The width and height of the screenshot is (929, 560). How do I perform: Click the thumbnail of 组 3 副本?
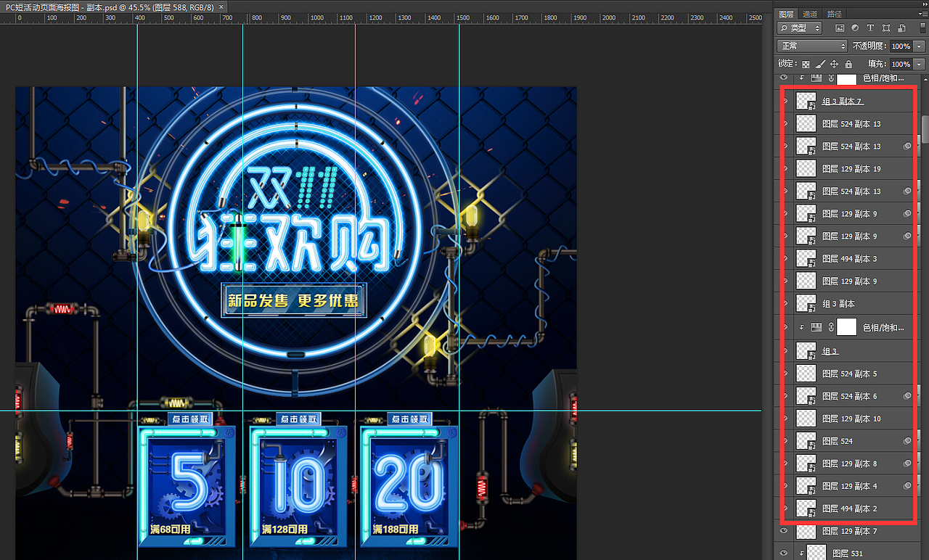(806, 303)
